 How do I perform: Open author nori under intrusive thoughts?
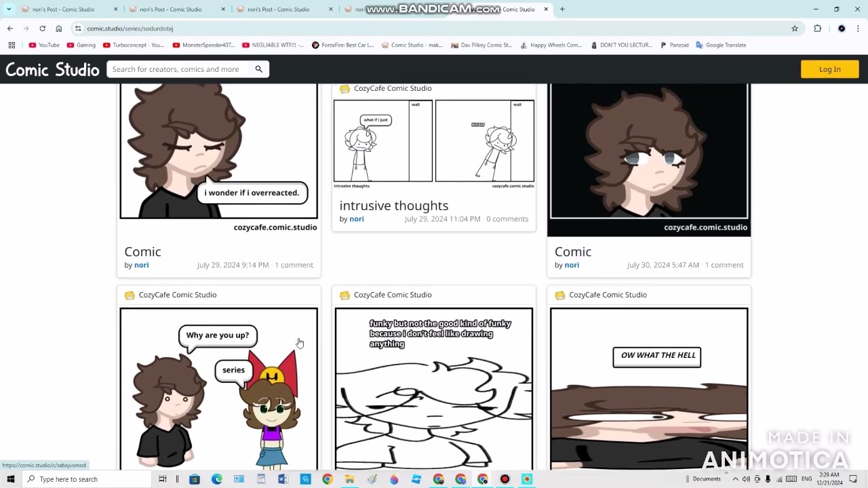[357, 219]
